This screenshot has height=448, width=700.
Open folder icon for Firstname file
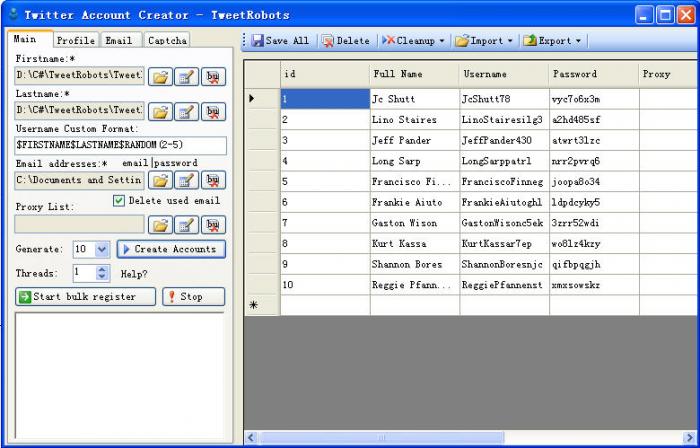coord(160,76)
